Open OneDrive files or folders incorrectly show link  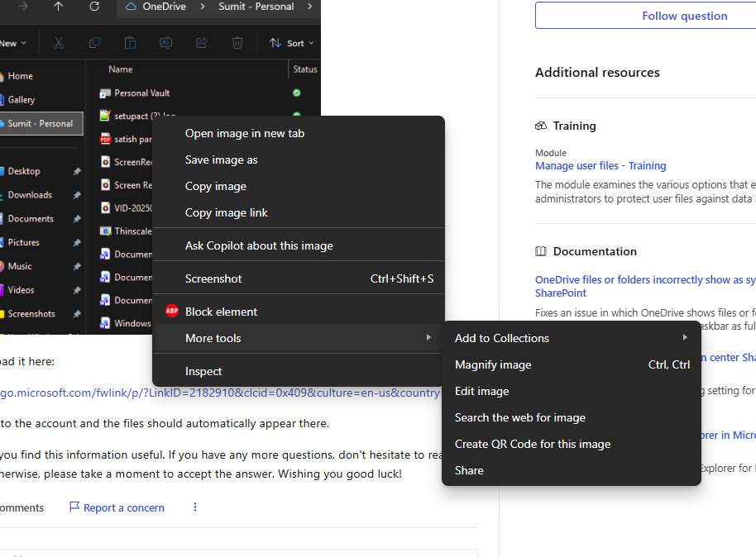click(x=646, y=286)
